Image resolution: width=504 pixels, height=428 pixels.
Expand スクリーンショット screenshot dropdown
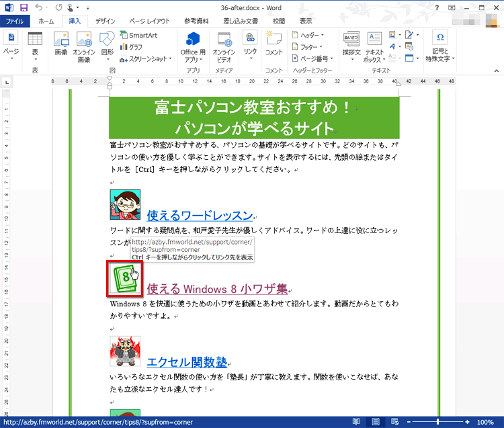[x=171, y=58]
